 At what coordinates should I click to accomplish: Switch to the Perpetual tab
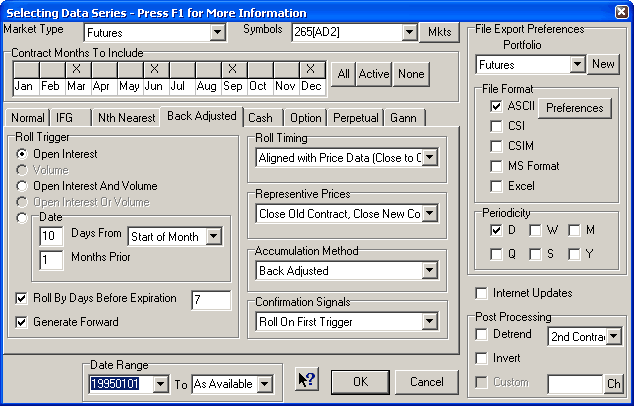tap(356, 118)
